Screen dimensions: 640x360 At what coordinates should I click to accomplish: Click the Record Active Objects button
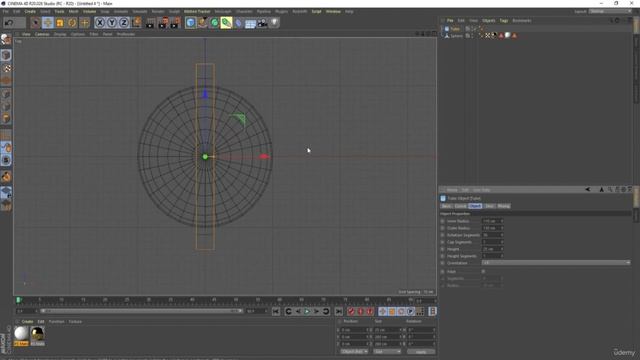pyautogui.click(x=351, y=311)
